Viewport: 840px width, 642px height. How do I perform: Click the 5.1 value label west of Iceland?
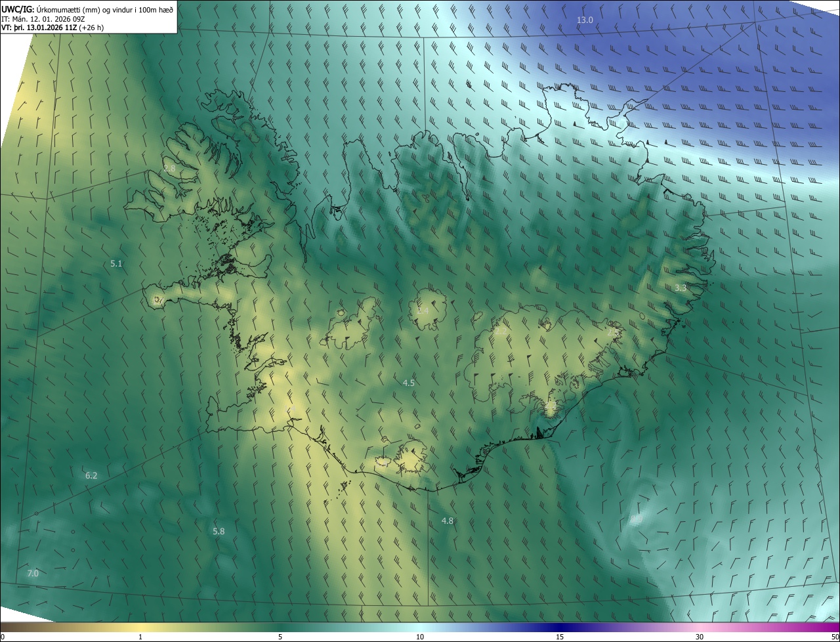pos(116,263)
